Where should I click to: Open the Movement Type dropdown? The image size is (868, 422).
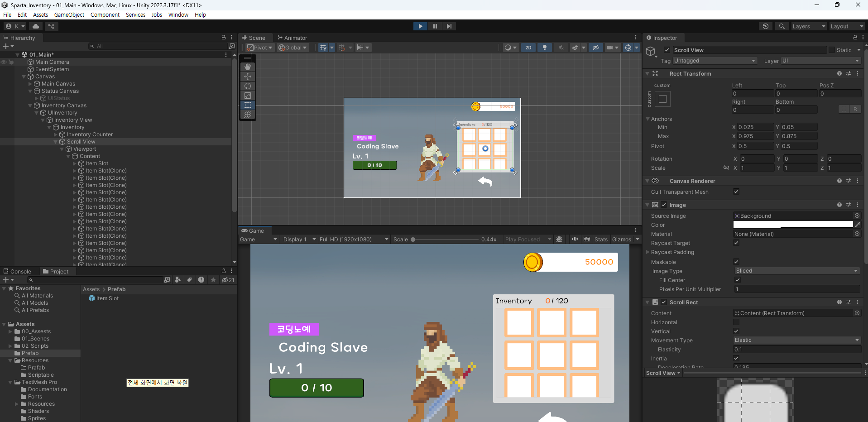pos(796,340)
